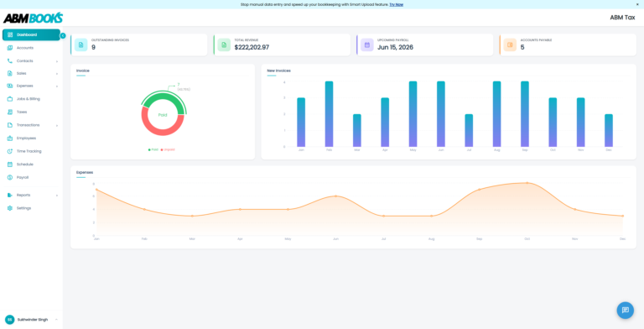Open Time Tracking in the sidebar
The image size is (644, 329).
click(31, 151)
